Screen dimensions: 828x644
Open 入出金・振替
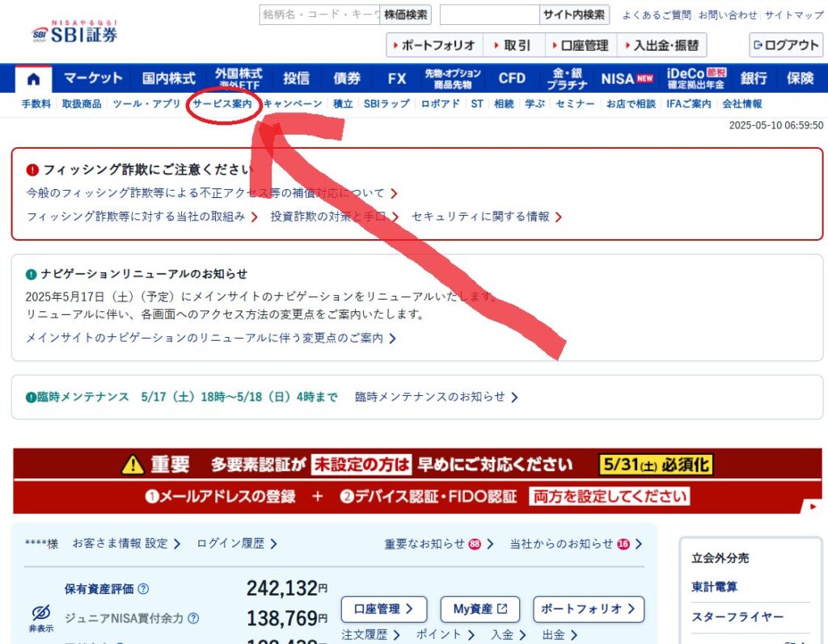661,45
